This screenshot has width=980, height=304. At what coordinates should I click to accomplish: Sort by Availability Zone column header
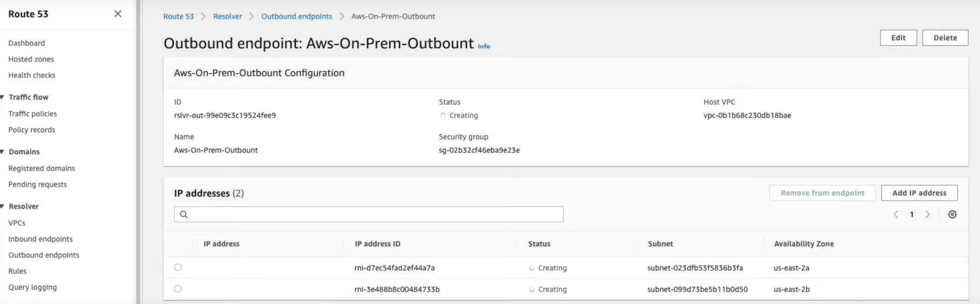[x=804, y=244]
